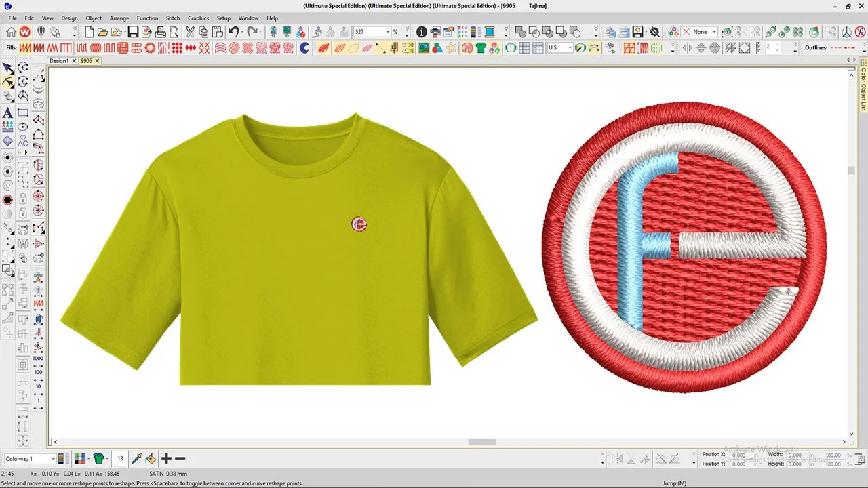Create a new blank design
Viewport: 868px width, 488px height.
(90, 32)
